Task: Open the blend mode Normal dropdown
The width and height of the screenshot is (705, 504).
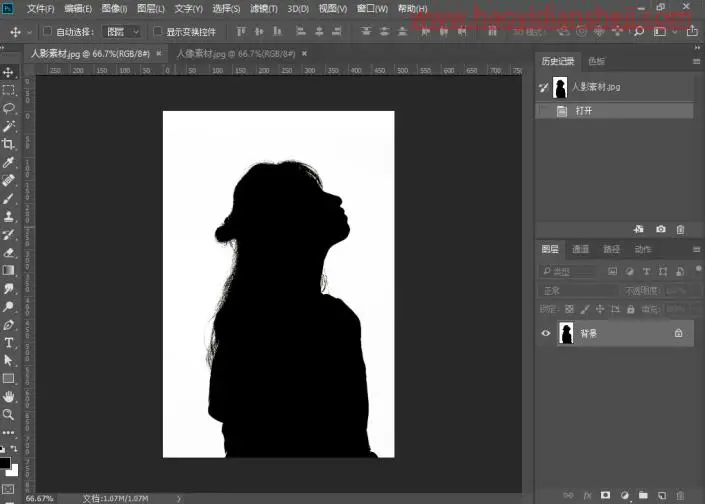Action: (x=578, y=291)
